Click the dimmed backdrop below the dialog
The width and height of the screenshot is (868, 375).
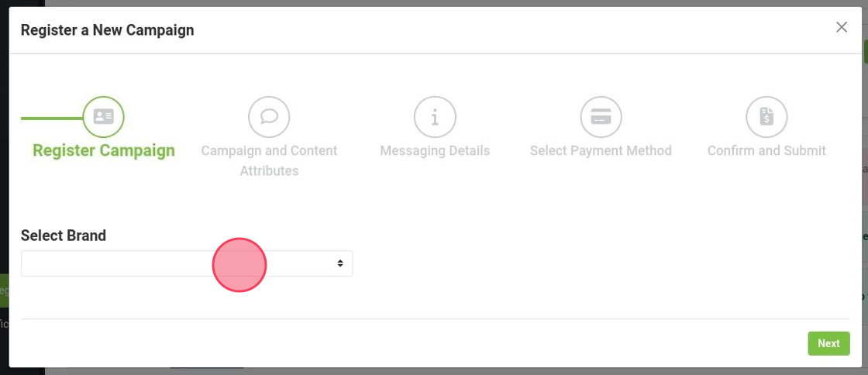[x=465, y=371]
